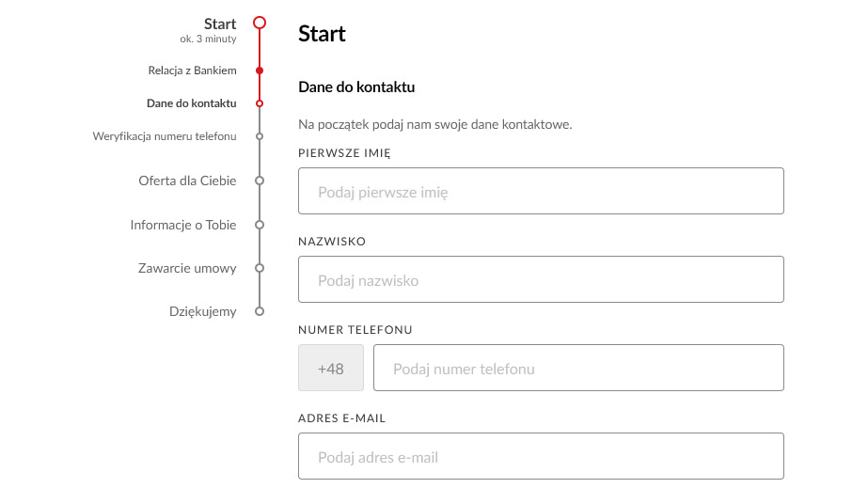Screen dimensions: 852x504
Task: Open Informacje o Tobie sidebar label
Action: click(183, 225)
